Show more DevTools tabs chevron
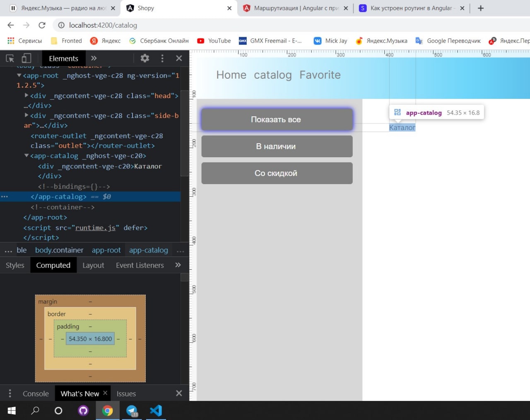Screen dimensions: 530x420 94,58
